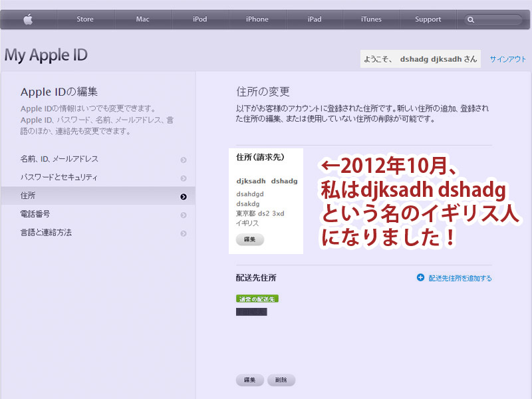Open the Support tab
Screen dimensions: 532x399
point(428,19)
